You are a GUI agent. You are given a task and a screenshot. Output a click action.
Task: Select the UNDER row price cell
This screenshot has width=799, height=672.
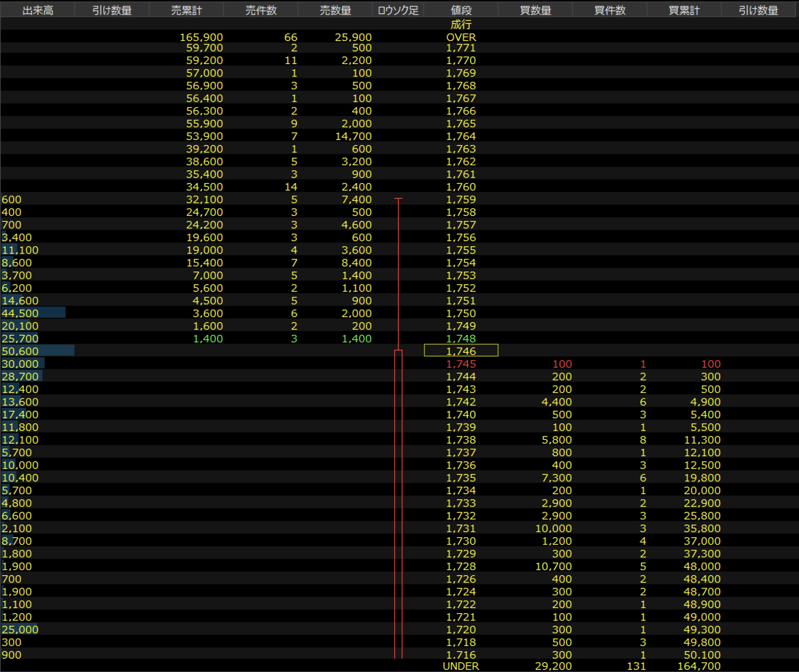pyautogui.click(x=461, y=666)
